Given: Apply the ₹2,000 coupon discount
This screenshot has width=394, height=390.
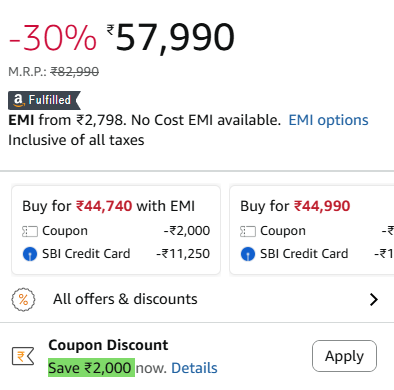Looking at the screenshot, I should [344, 356].
